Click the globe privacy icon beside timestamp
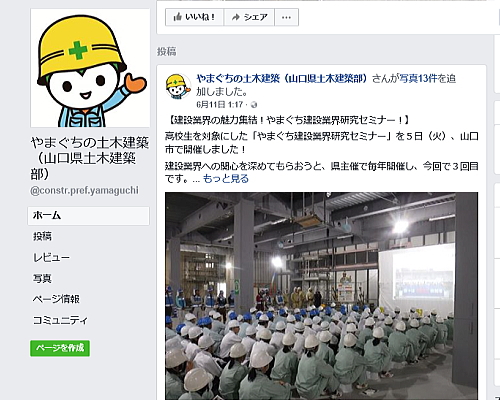The width and height of the screenshot is (500, 400). click(x=254, y=105)
